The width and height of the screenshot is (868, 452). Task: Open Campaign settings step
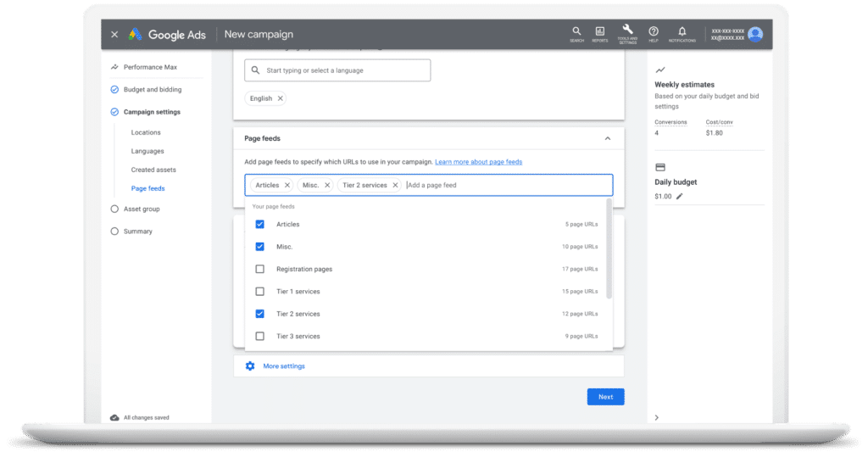pos(152,112)
